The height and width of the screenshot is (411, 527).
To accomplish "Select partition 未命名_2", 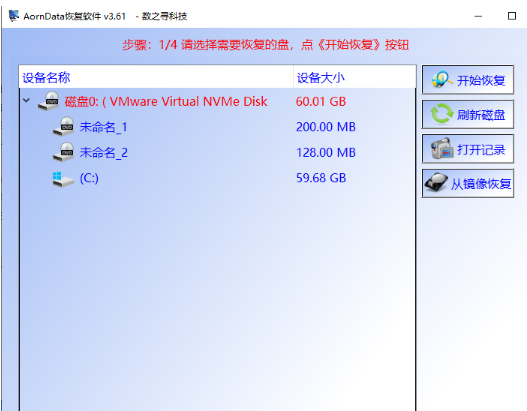I will pos(104,153).
